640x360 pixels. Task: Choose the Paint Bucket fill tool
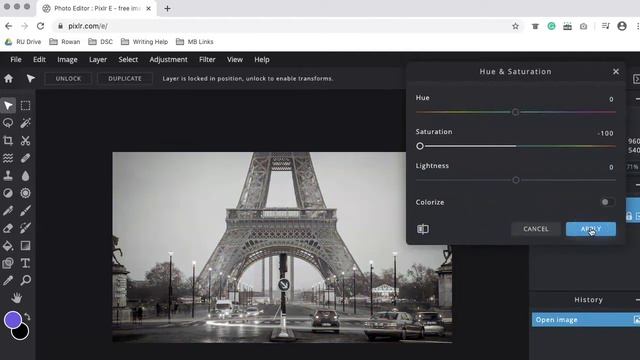pos(8,246)
